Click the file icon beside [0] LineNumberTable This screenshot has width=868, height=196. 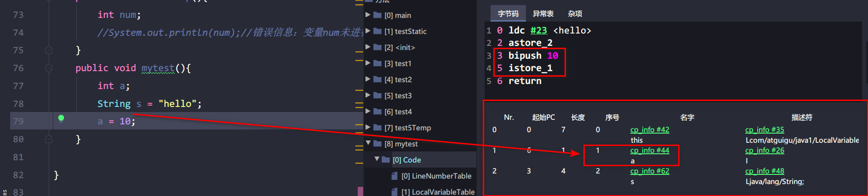coord(394,176)
